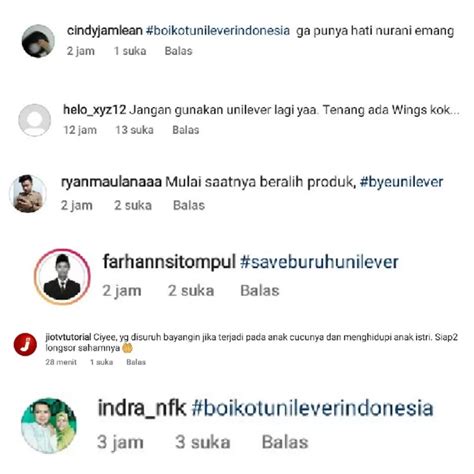Reply to farhannsitompul's comment with Balas
Image resolution: width=474 pixels, height=474 pixels.
[x=260, y=291]
